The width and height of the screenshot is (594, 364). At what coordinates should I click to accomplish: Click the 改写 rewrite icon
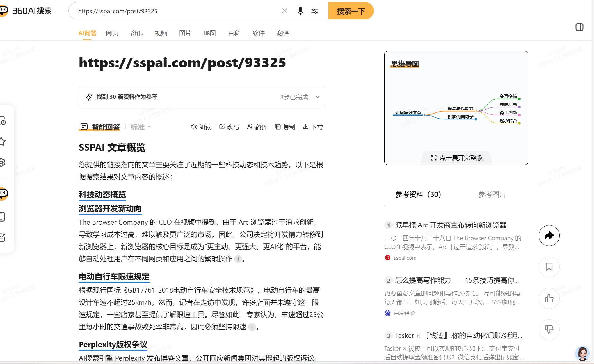229,127
